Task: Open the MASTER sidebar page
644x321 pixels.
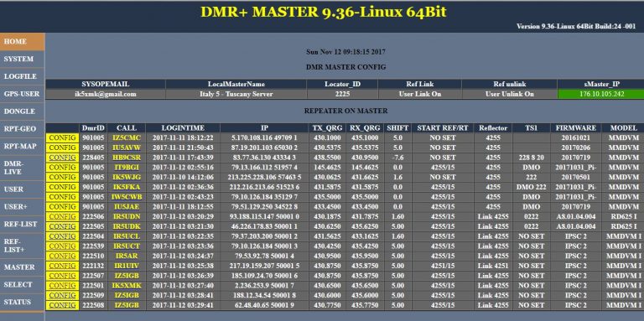Action: [x=22, y=267]
